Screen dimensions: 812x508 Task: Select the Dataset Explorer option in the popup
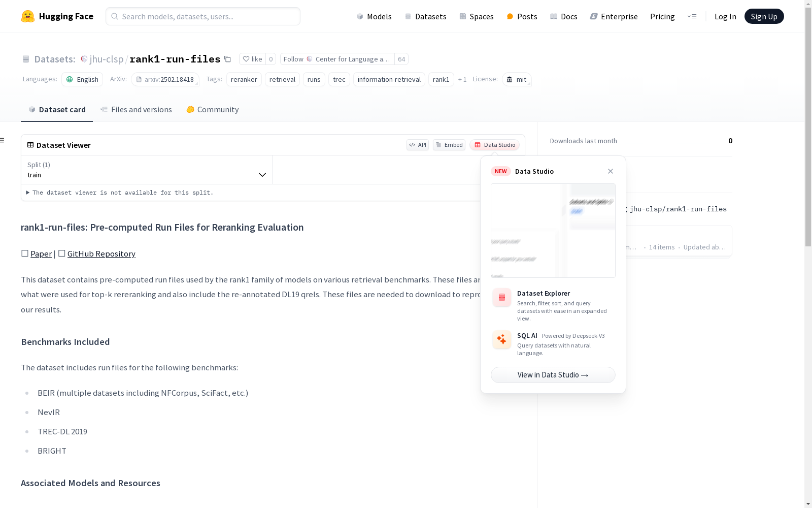click(x=553, y=305)
